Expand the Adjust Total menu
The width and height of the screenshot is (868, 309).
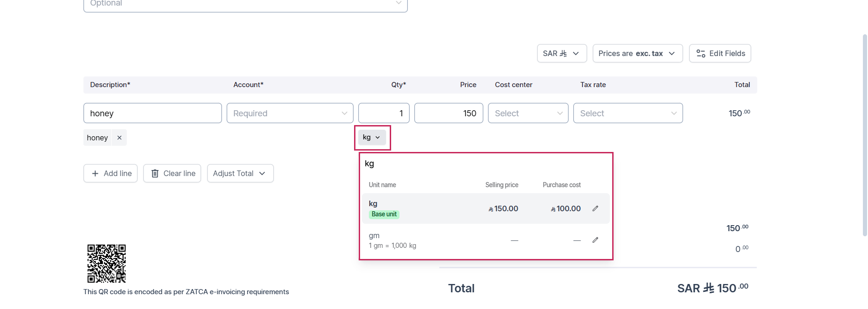[240, 173]
